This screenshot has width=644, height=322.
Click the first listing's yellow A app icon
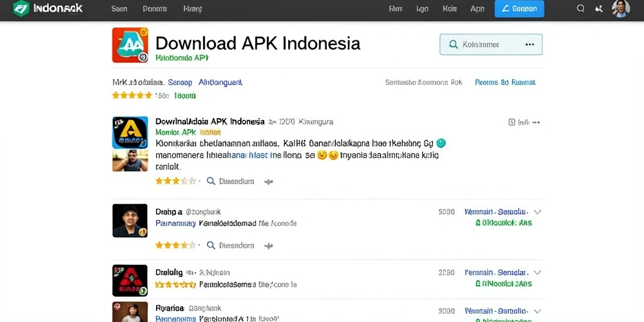(130, 132)
